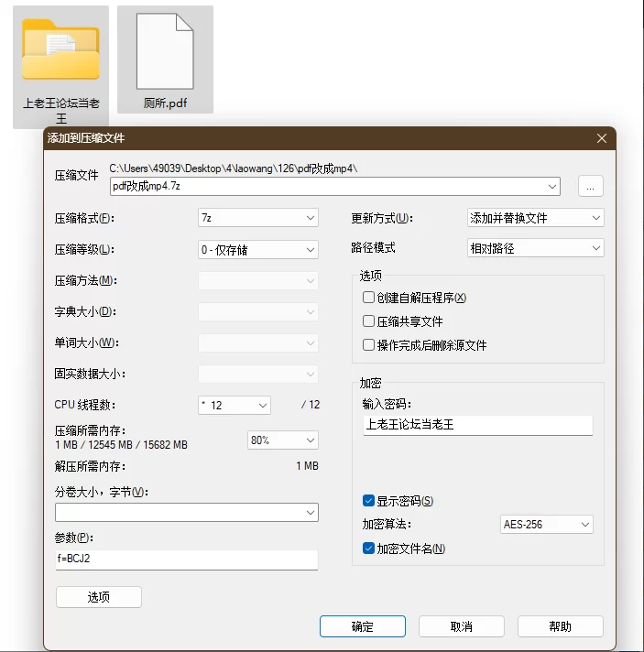This screenshot has width=644, height=652.
Task: Open the 加密算法 AES-256 dropdown
Action: tap(546, 525)
